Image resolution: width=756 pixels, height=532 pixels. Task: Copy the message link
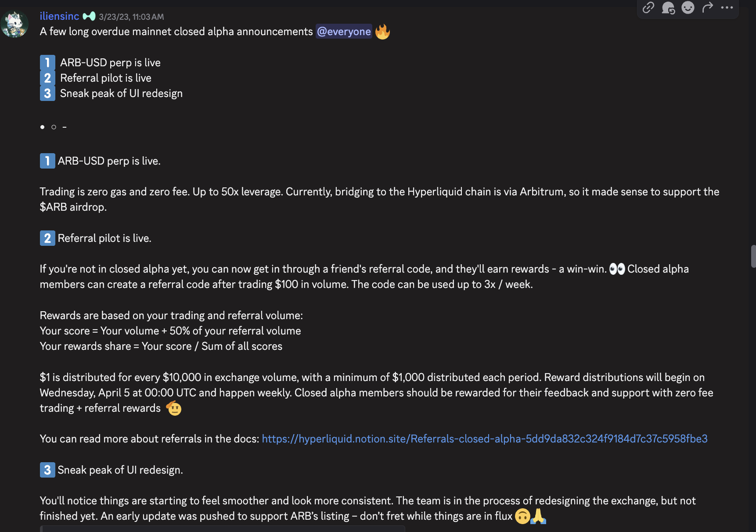(x=648, y=8)
